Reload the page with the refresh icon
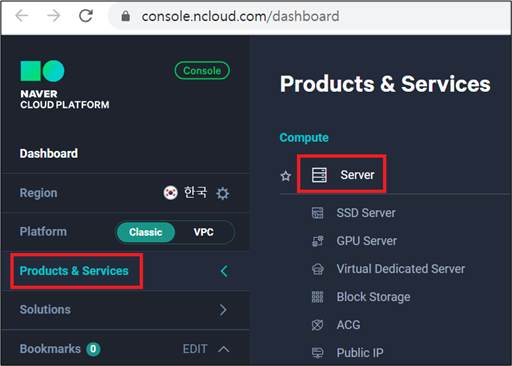Screen dimensions: 512x366 tap(86, 16)
